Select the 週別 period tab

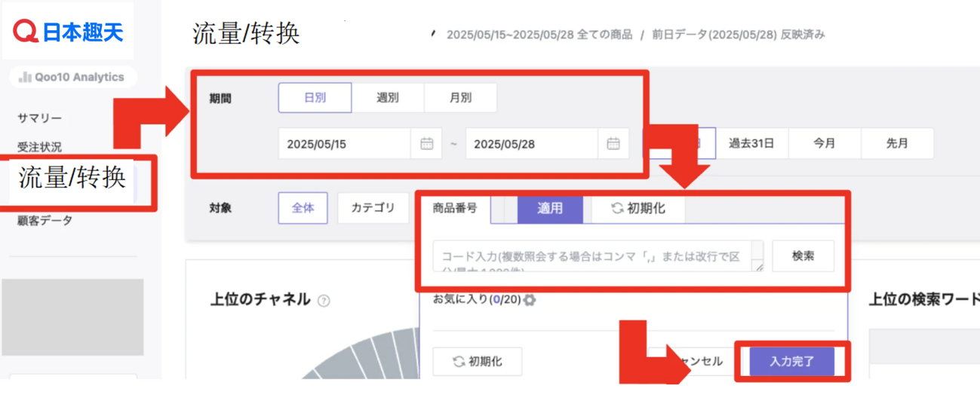(x=388, y=98)
